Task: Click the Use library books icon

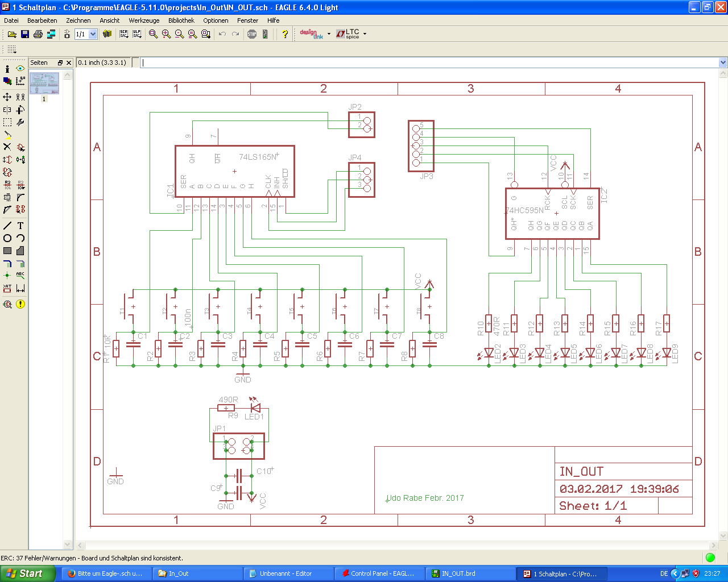Action: (107, 34)
